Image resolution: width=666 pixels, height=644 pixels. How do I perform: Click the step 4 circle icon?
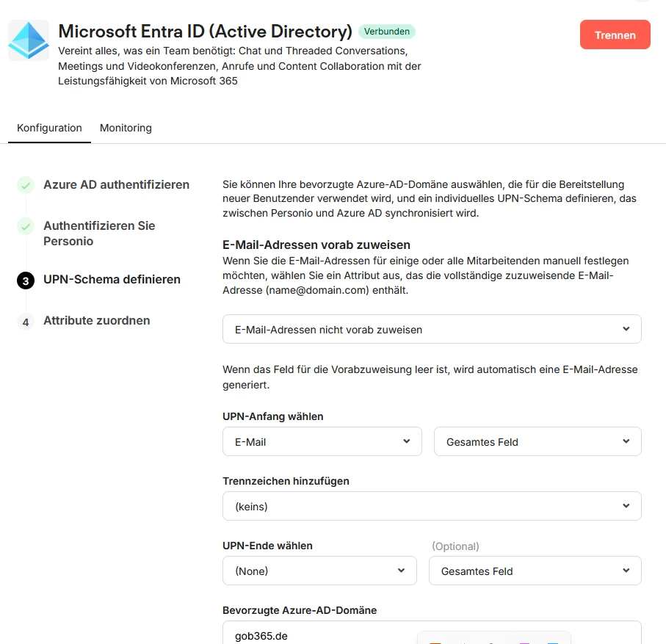26,322
